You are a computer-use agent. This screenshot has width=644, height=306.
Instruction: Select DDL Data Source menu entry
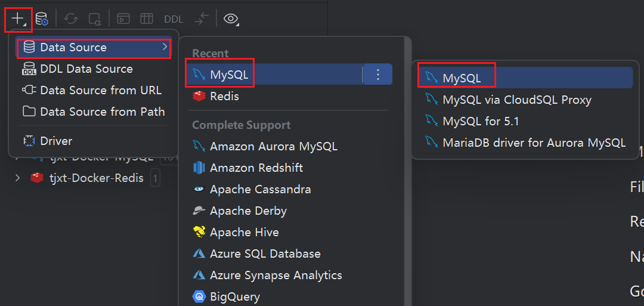coord(93,69)
